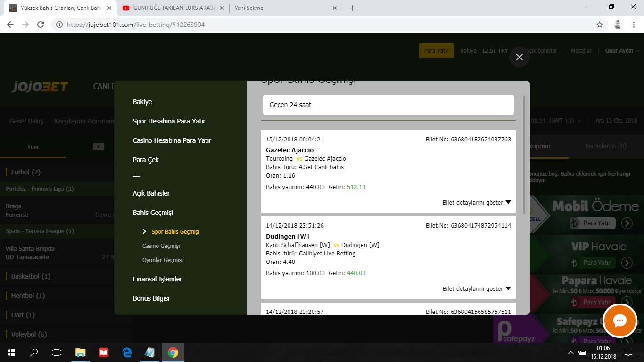Screen dimensions: 644x362
Task: Select Spor Bahis Geçmişi submenu
Action: [x=175, y=232]
